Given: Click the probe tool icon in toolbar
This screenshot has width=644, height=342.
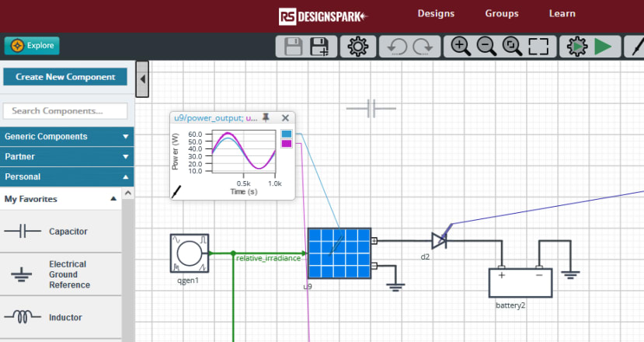Looking at the screenshot, I should coord(638,47).
